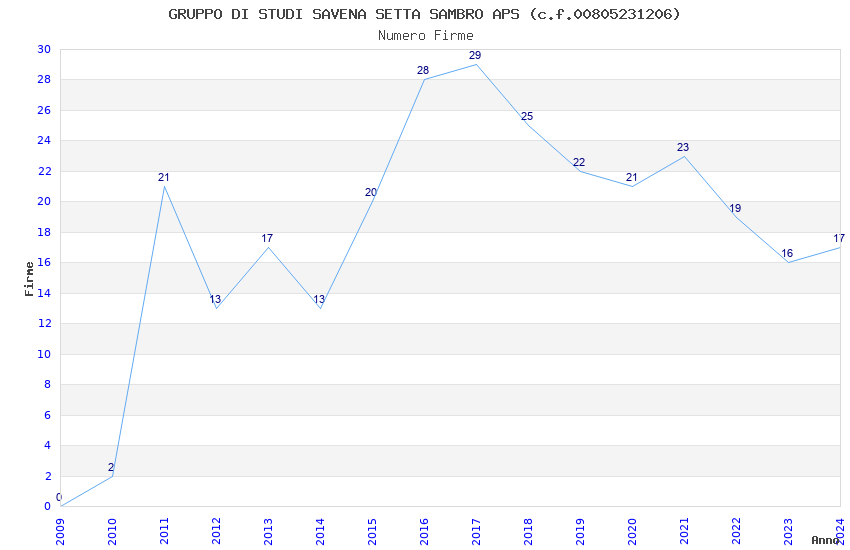Image resolution: width=850 pixels, height=550 pixels.
Task: Click the y-axis tick 20
Action: (44, 201)
